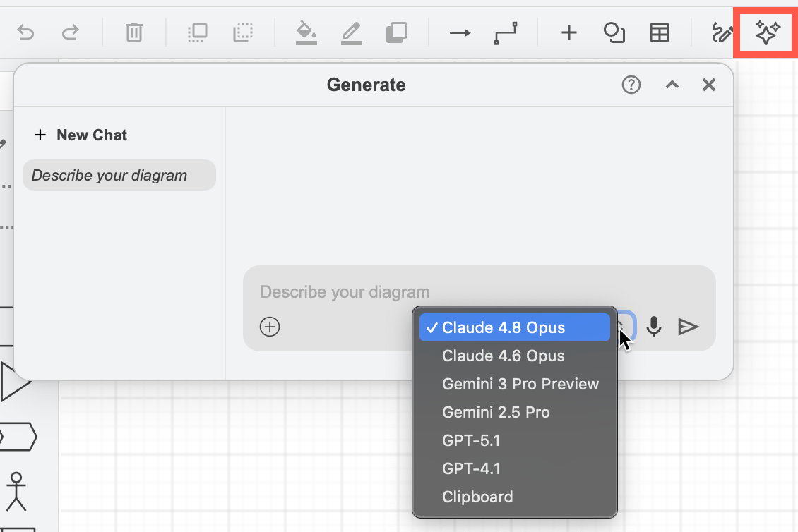Click the Generate sparkle icon
The height and width of the screenshot is (532, 798).
click(767, 32)
